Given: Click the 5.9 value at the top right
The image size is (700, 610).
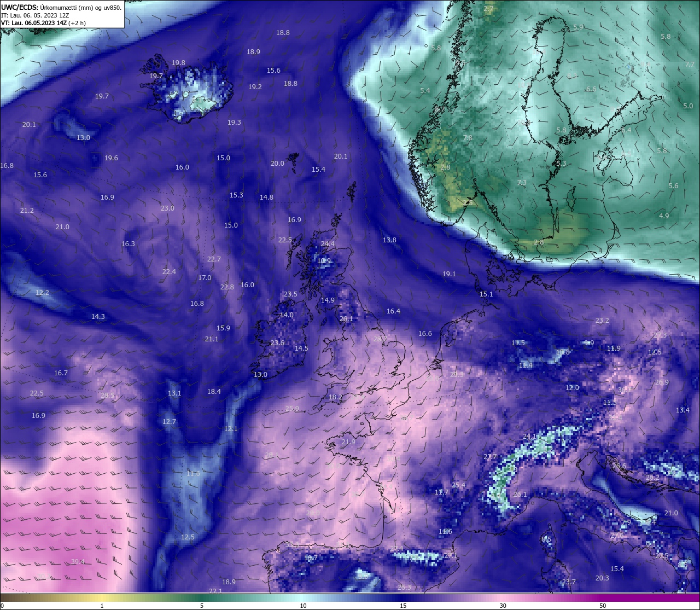Looking at the screenshot, I should (x=578, y=27).
